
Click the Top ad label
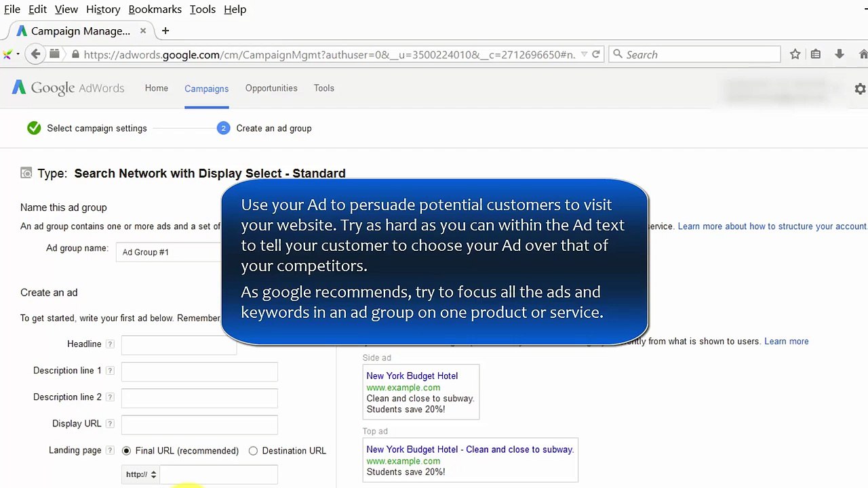[375, 431]
